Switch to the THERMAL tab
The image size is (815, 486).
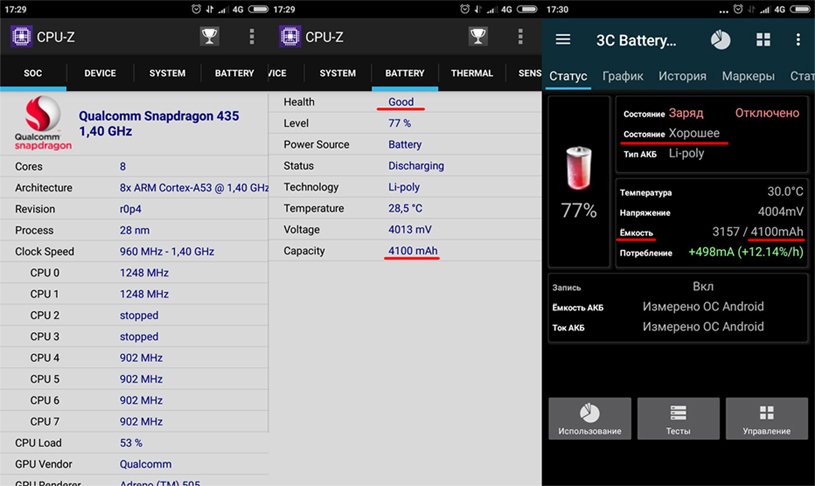[472, 73]
